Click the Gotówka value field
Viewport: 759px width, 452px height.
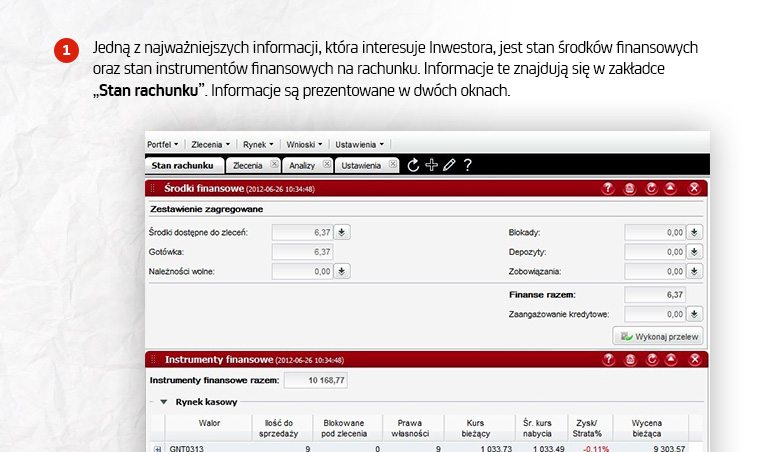(x=303, y=252)
